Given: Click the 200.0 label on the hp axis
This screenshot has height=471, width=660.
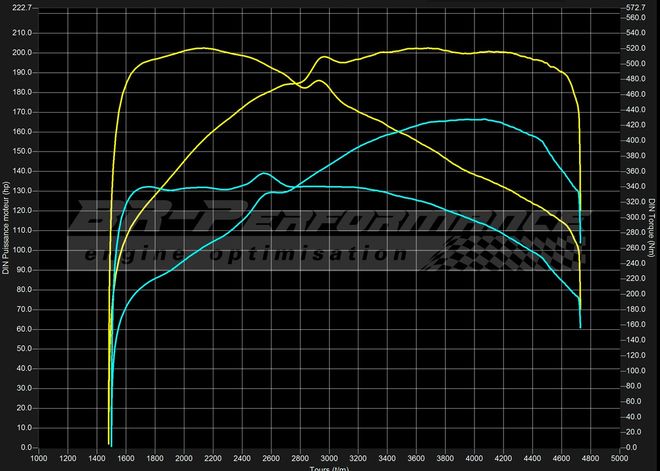Looking at the screenshot, I should point(22,52).
